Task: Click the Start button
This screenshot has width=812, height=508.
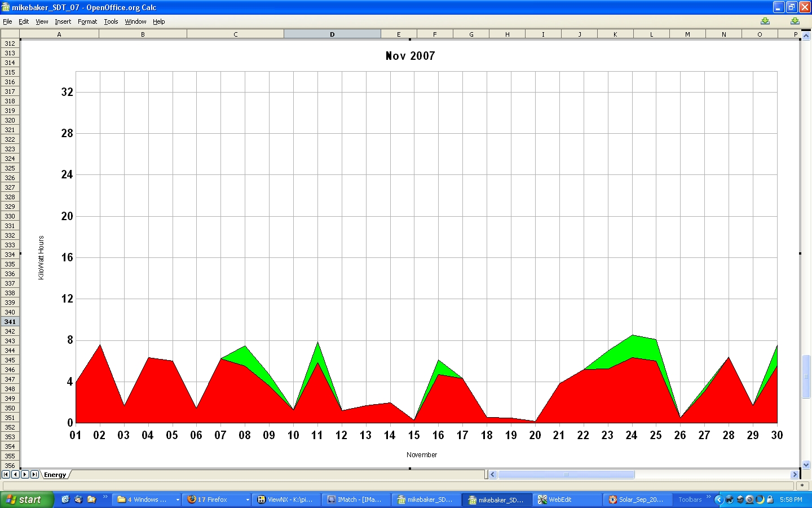Action: tap(26, 500)
